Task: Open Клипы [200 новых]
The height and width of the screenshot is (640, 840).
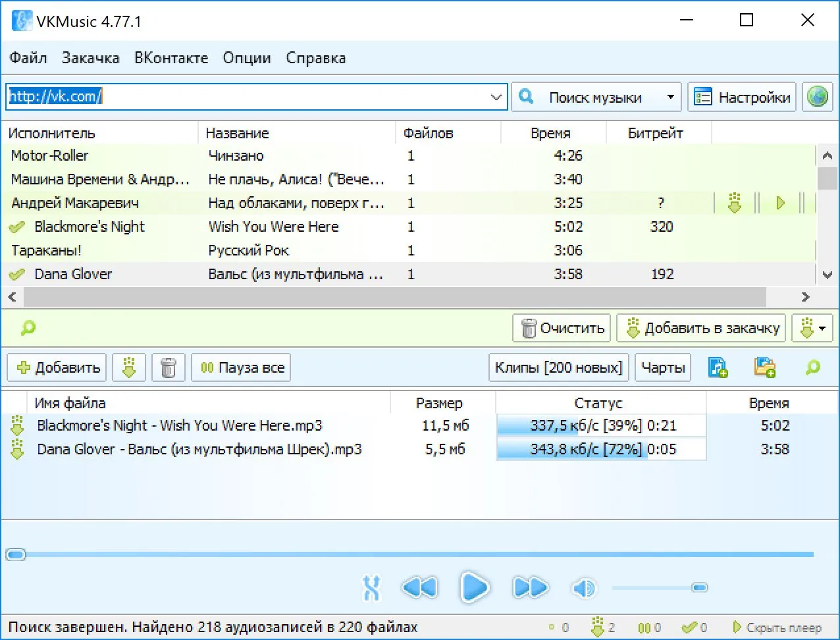Action: click(x=559, y=367)
